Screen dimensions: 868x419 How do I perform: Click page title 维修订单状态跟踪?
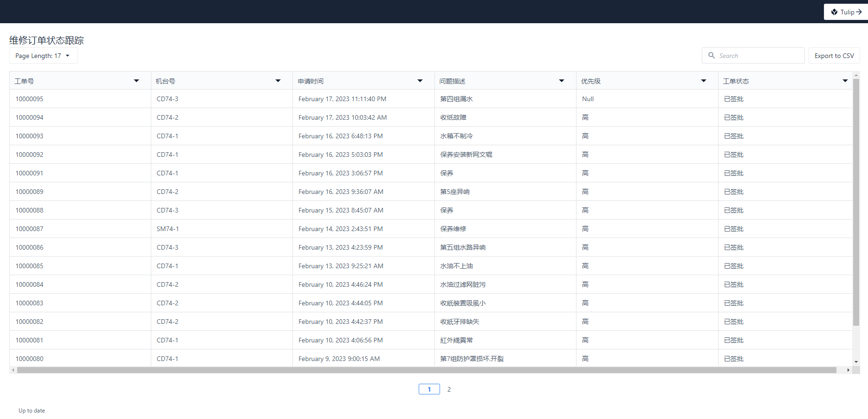pyautogui.click(x=46, y=40)
